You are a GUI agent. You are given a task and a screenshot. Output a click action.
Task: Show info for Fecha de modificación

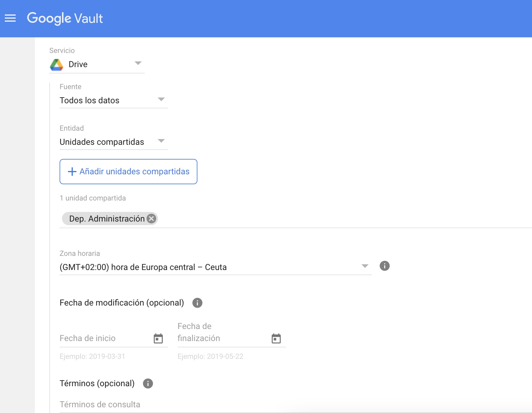(x=197, y=303)
